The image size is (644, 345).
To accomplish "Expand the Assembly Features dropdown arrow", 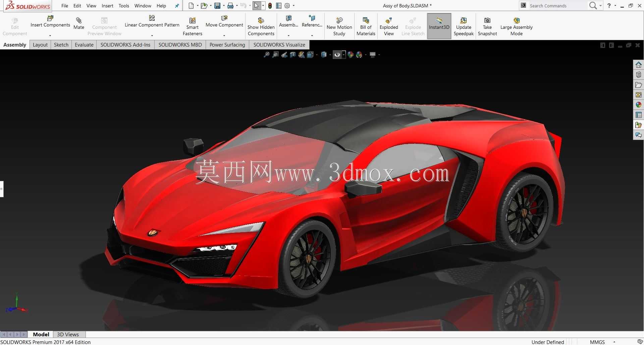I will click(x=288, y=36).
